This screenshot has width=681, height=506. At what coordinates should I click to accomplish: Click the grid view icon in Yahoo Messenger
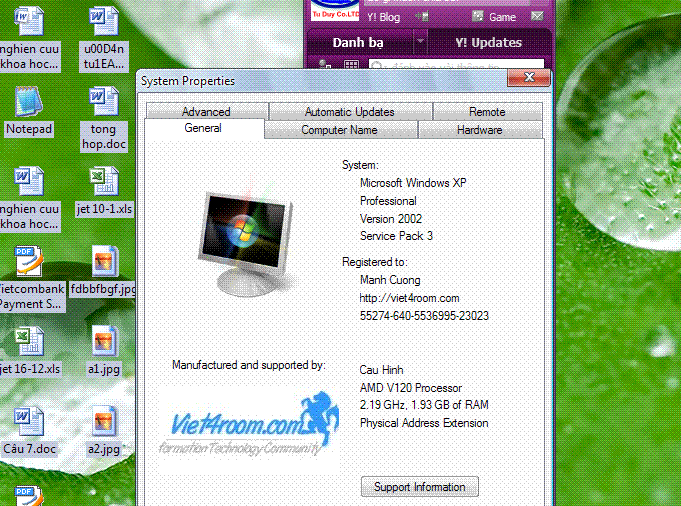351,65
